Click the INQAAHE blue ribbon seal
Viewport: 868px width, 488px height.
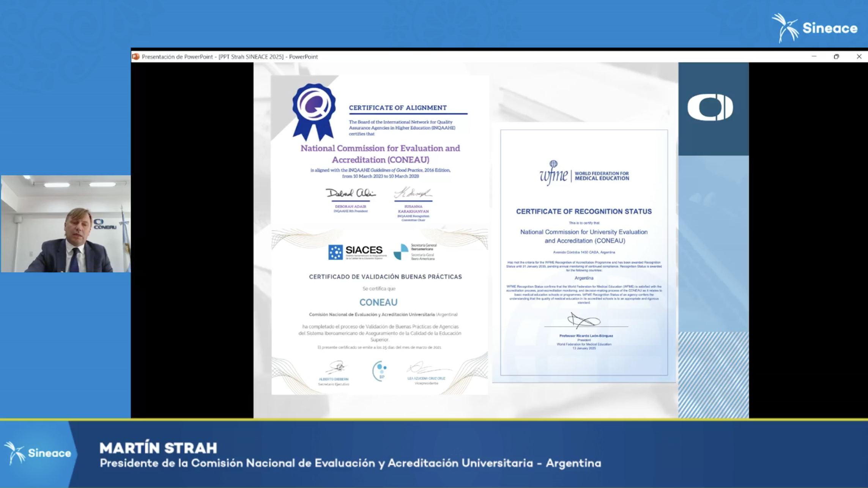313,112
